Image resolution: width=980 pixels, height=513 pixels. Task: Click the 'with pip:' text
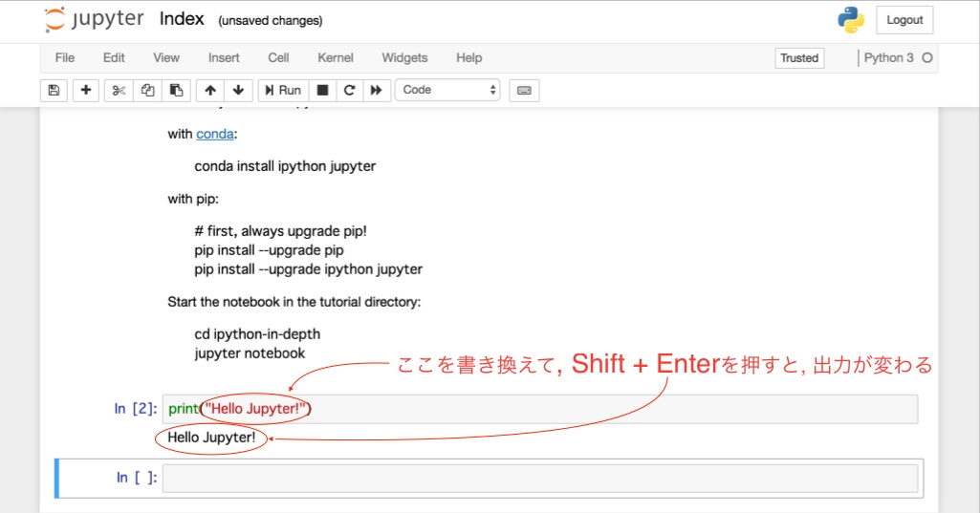point(193,199)
